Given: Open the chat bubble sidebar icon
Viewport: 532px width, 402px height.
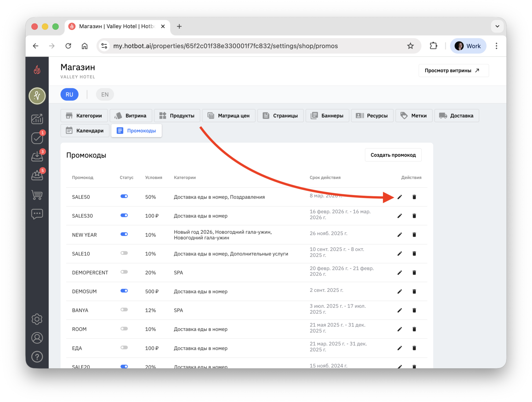Looking at the screenshot, I should (x=37, y=214).
